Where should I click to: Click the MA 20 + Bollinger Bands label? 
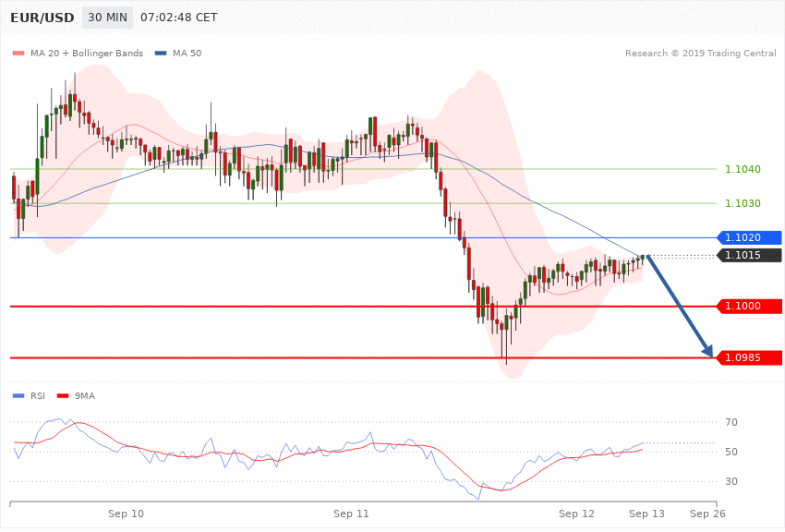[87, 53]
